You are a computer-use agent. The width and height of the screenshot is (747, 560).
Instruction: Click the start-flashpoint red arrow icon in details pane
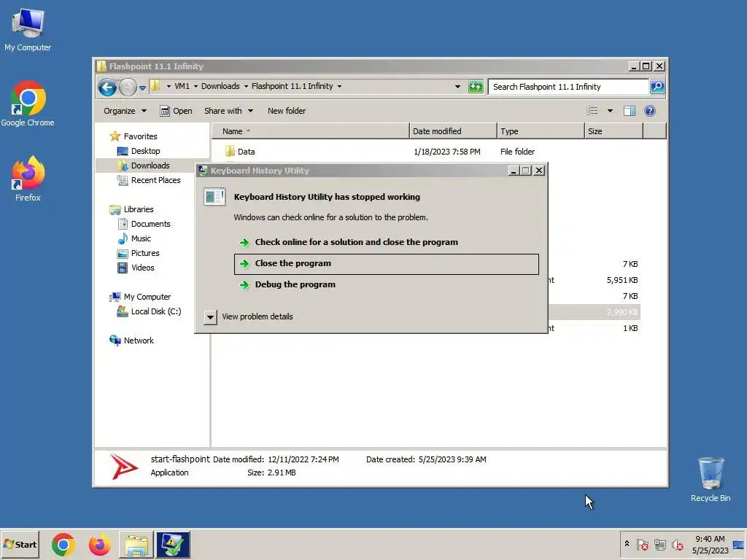124,466
